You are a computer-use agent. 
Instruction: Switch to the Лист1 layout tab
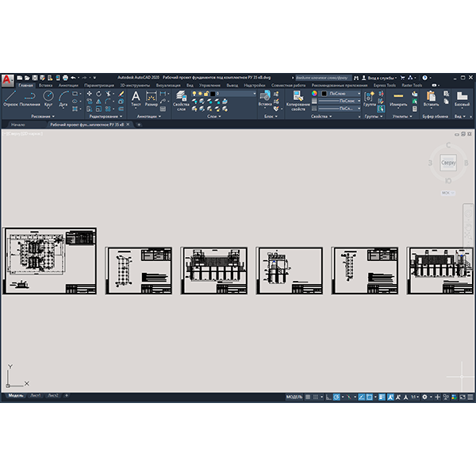click(36, 395)
